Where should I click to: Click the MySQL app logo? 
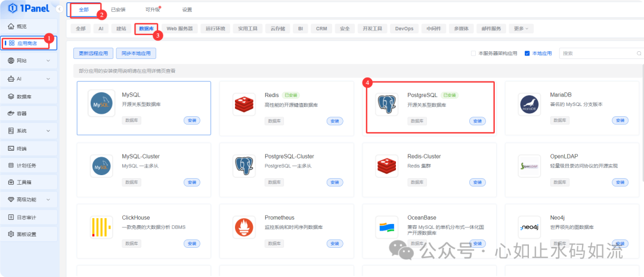[x=101, y=104]
